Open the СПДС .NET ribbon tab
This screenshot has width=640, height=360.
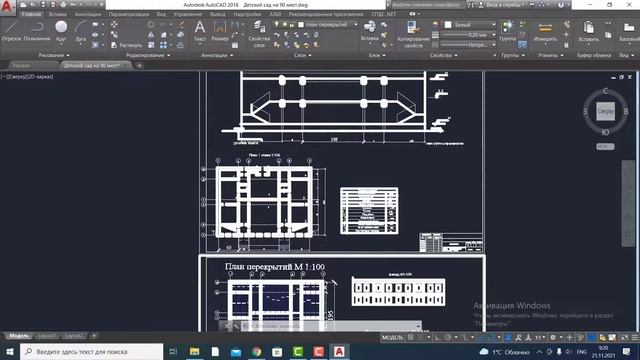pyautogui.click(x=383, y=14)
